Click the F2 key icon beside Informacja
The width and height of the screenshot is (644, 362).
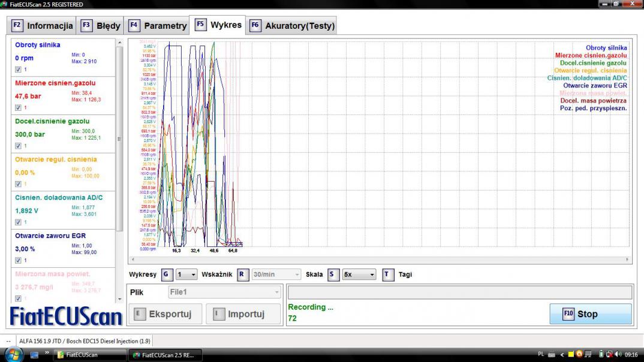point(17,26)
